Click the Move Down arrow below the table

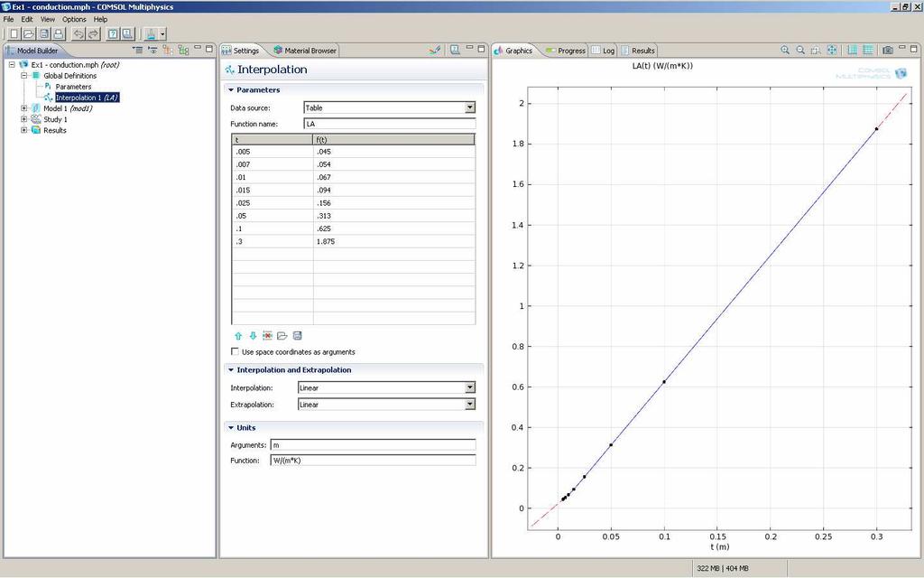(253, 336)
